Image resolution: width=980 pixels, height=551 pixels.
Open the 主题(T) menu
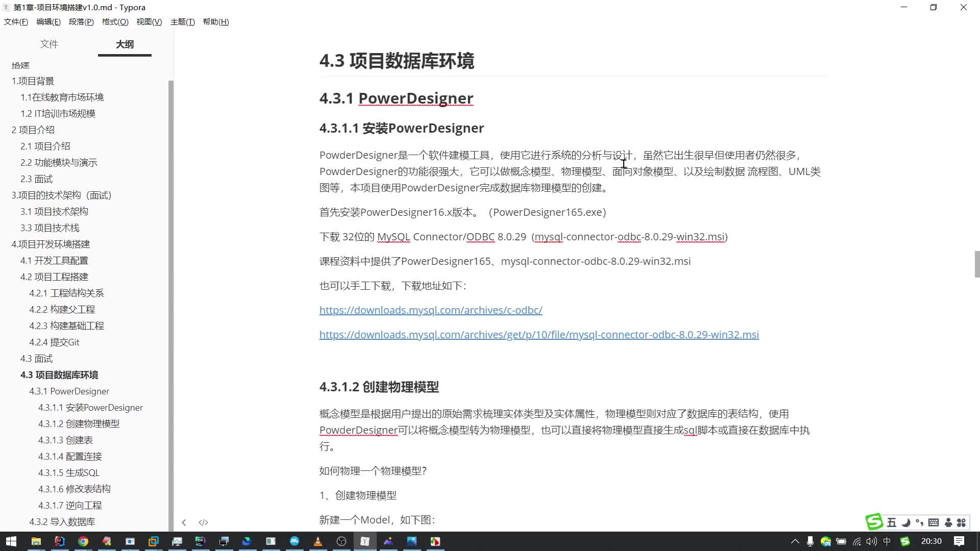click(183, 22)
